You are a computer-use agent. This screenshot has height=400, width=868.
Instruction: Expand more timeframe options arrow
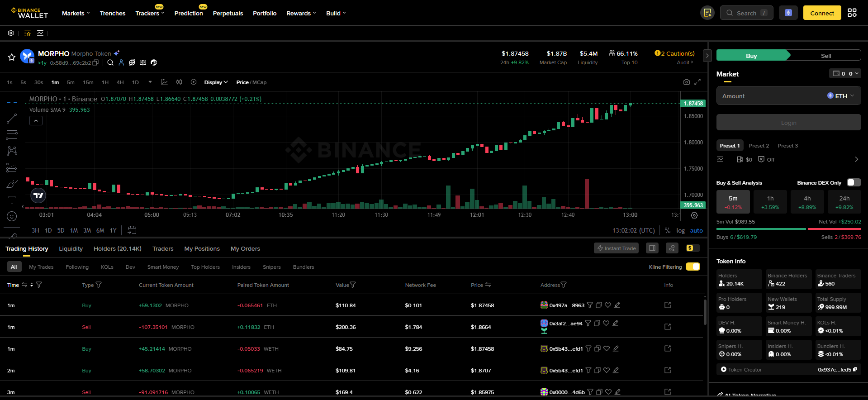(x=150, y=82)
